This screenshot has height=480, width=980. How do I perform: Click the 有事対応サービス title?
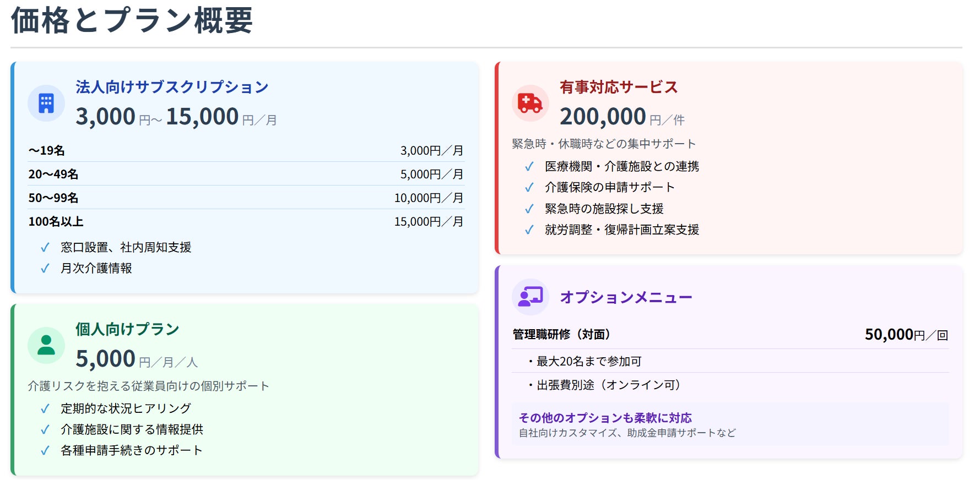point(619,87)
